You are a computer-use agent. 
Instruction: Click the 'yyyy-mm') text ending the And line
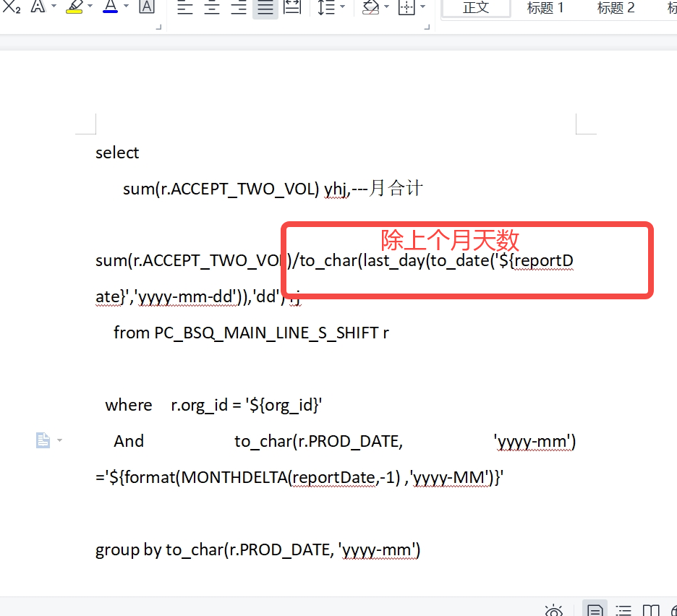point(535,442)
